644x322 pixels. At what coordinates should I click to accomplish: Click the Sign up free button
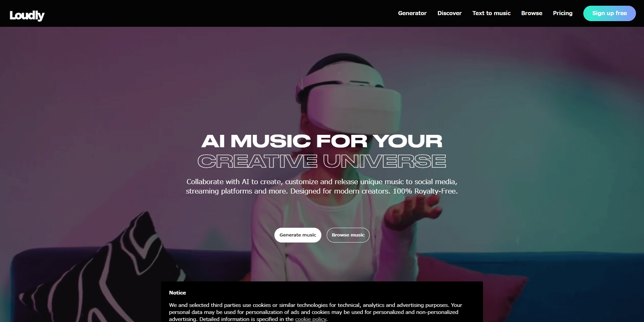pos(609,13)
